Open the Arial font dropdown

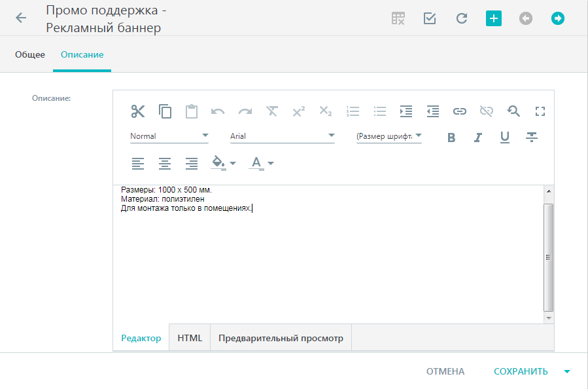point(283,136)
